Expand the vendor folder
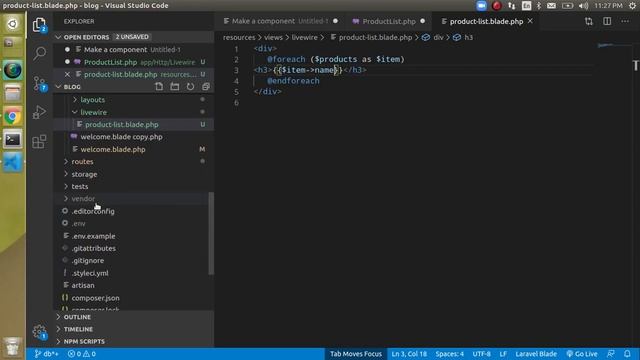 click(x=83, y=199)
